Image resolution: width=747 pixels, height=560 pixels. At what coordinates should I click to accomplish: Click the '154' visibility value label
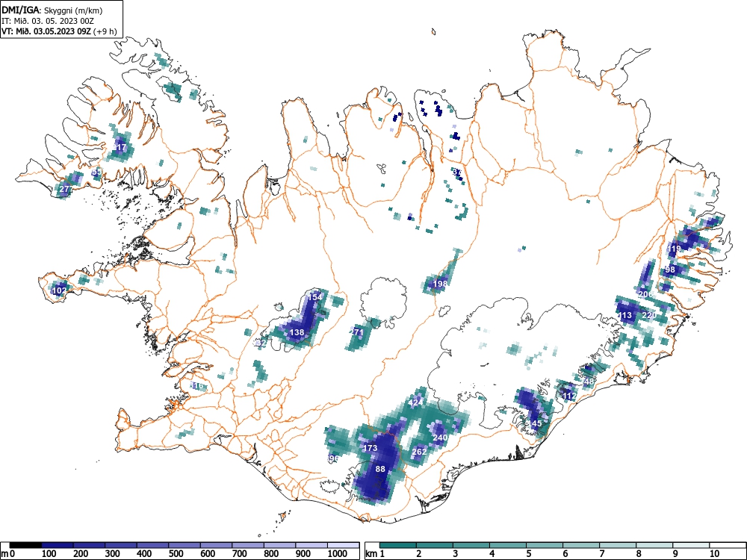click(x=314, y=296)
